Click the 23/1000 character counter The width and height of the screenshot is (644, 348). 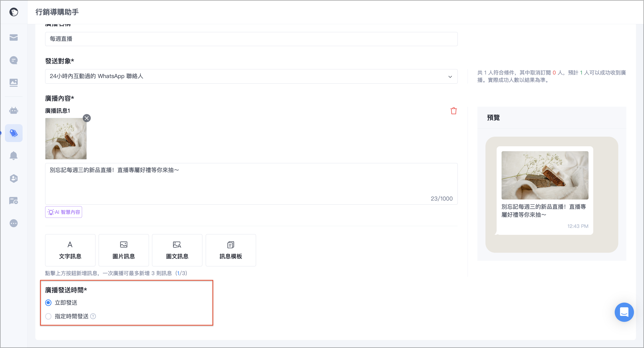(x=441, y=199)
